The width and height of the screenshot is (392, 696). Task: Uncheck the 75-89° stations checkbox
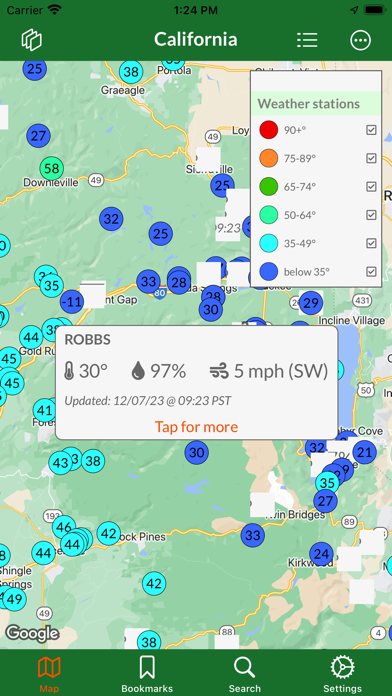[x=371, y=158]
